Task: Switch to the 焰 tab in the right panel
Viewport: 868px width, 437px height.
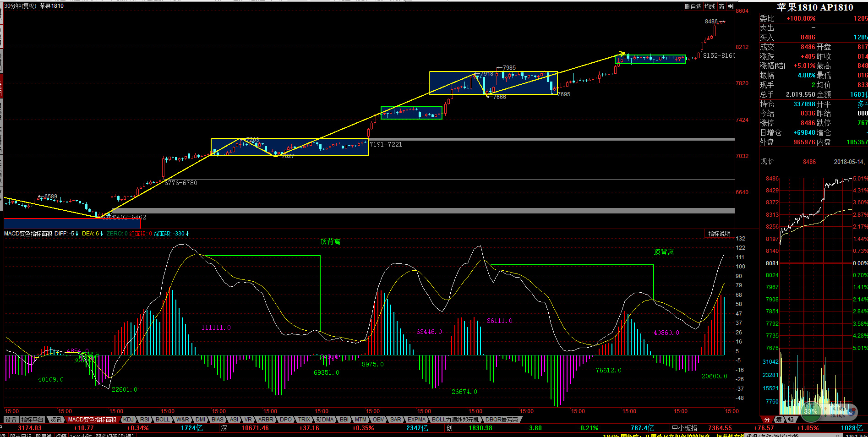Action: click(x=791, y=420)
